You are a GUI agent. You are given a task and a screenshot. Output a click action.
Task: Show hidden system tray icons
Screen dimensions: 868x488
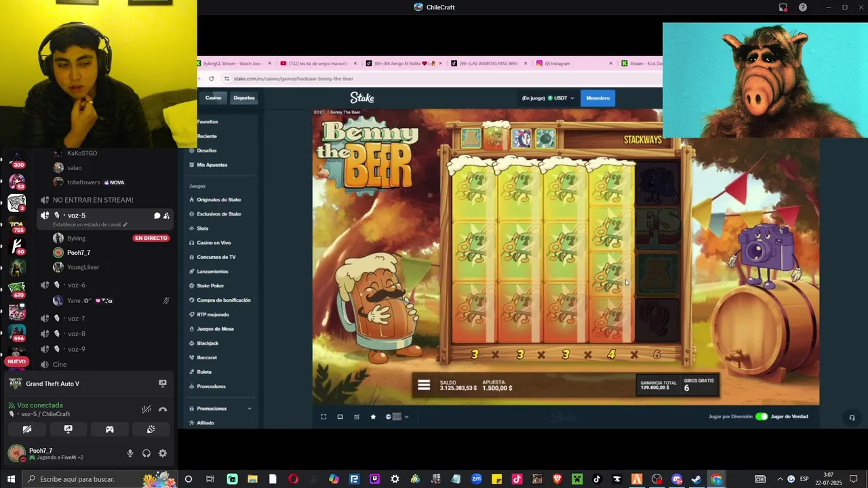(x=780, y=479)
